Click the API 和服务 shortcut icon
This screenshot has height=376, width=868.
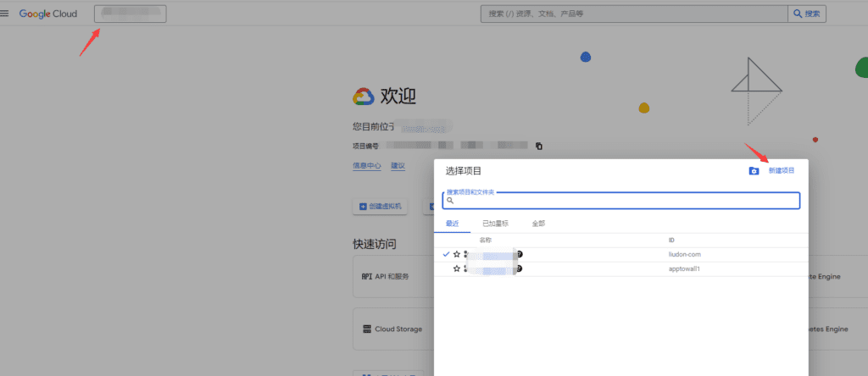pos(367,277)
